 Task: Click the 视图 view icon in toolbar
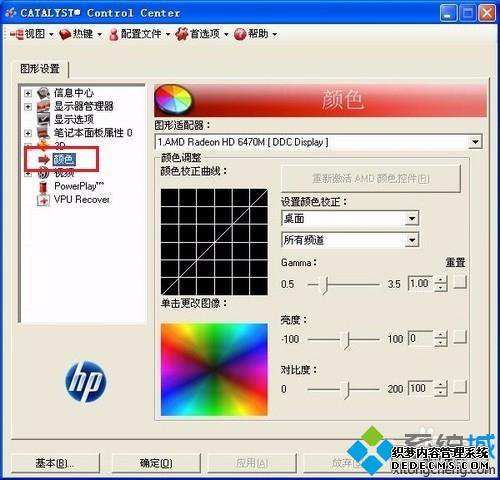[x=17, y=34]
